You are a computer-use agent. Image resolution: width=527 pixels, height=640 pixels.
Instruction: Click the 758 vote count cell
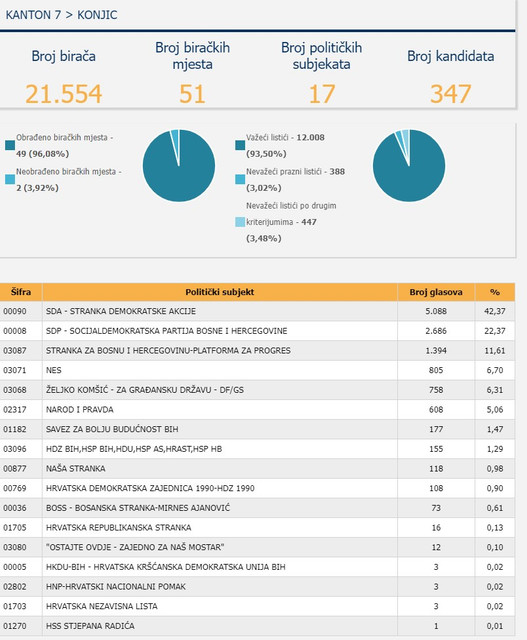436,390
